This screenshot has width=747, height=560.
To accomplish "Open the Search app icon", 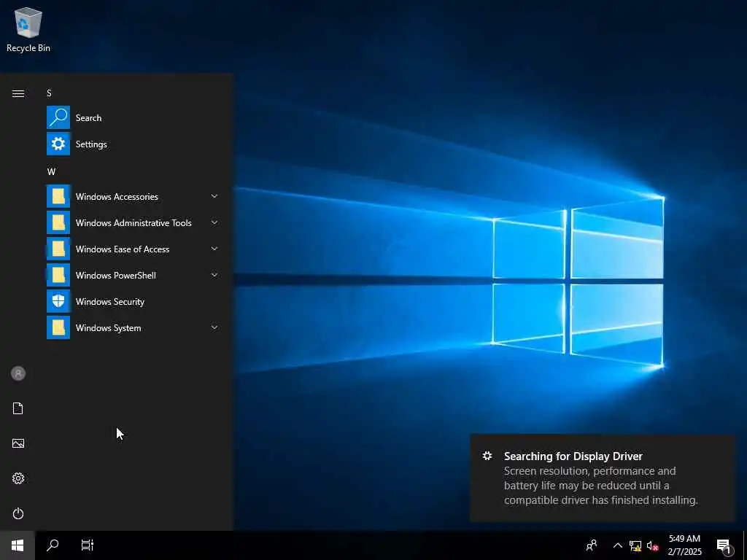I will [x=58, y=117].
